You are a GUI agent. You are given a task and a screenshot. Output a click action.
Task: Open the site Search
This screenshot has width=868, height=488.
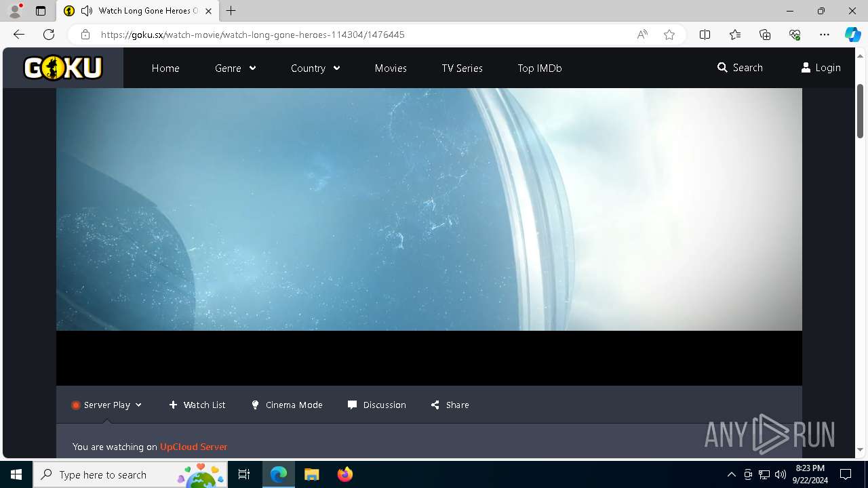point(740,68)
